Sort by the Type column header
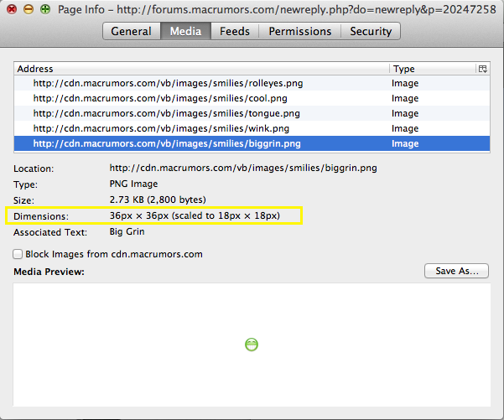The height and width of the screenshot is (420, 504). pyautogui.click(x=433, y=69)
